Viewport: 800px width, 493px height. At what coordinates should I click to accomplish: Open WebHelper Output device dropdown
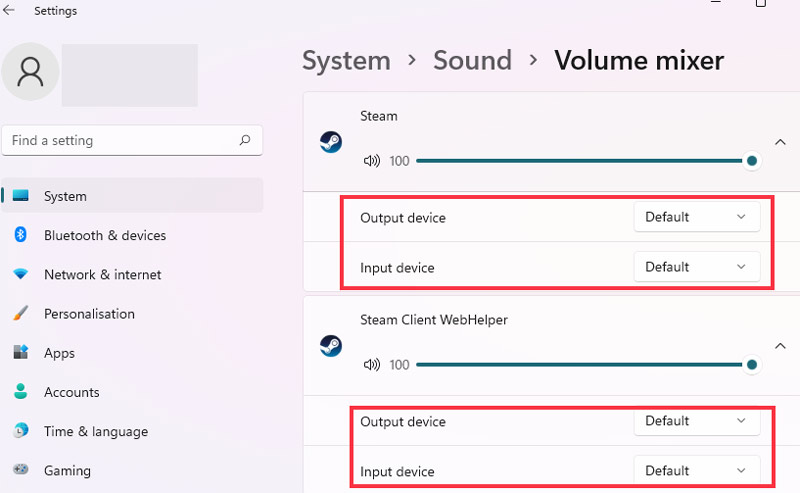pos(697,421)
